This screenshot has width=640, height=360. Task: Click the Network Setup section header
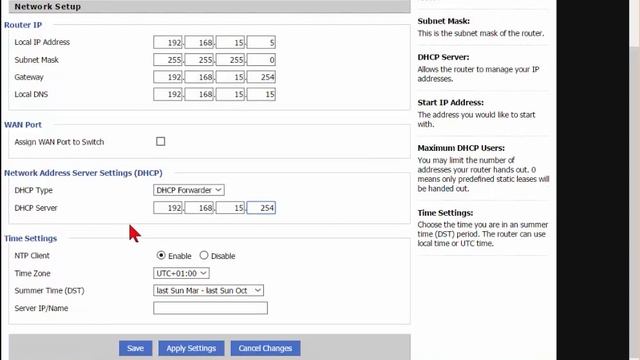tap(209, 7)
